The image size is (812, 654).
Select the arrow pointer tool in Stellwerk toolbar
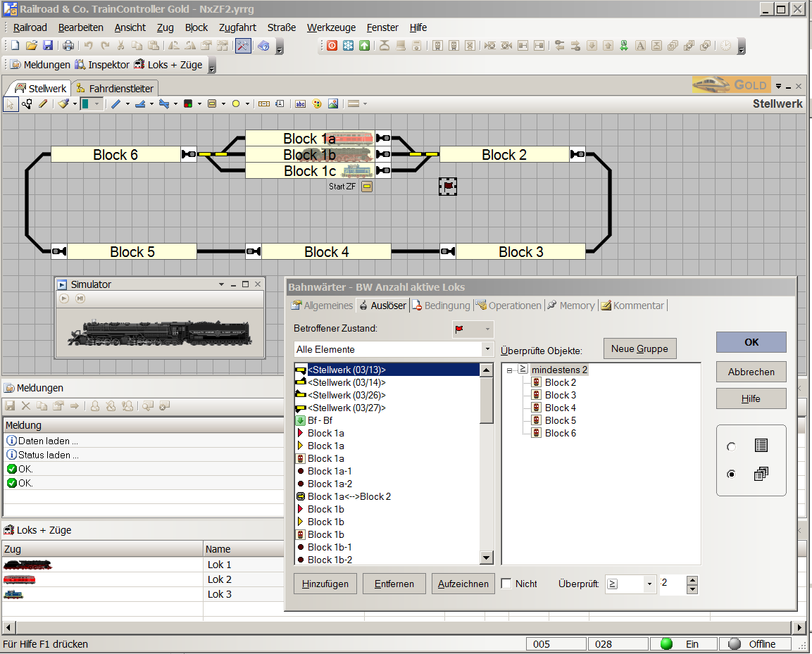pyautogui.click(x=11, y=103)
